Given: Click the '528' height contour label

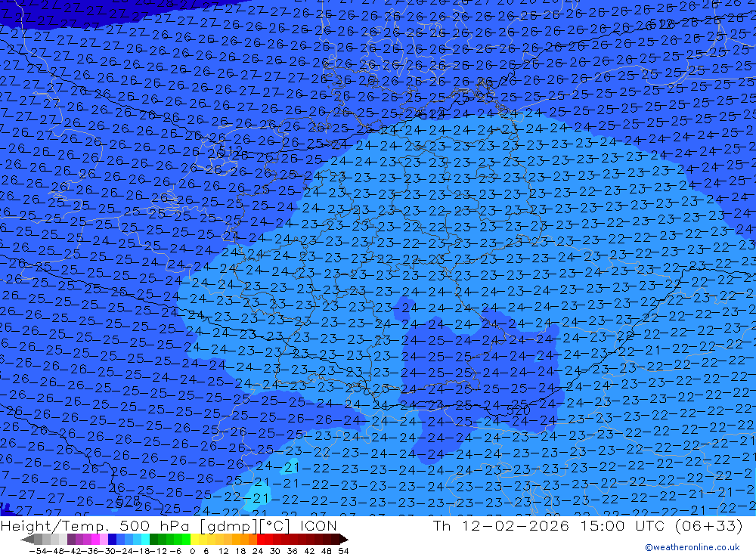Looking at the screenshot, I should point(129,501).
